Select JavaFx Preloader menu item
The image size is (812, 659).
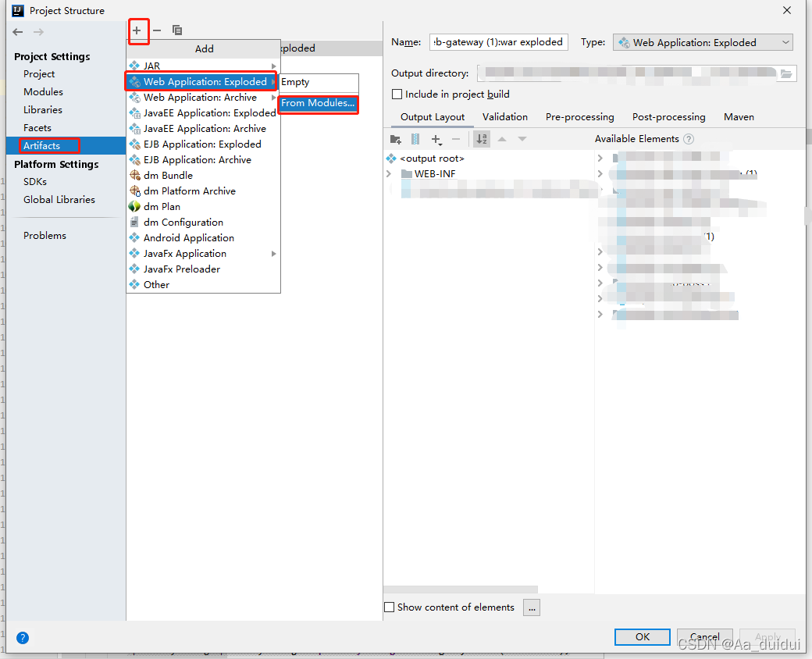pos(203,269)
